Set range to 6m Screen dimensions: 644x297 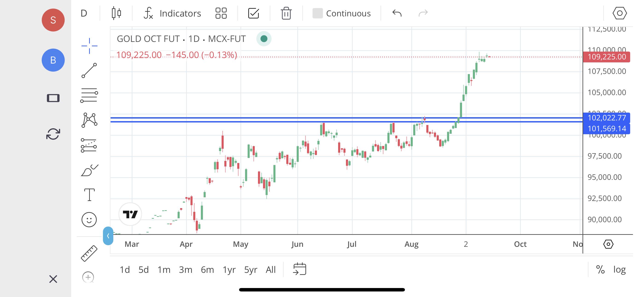click(207, 270)
